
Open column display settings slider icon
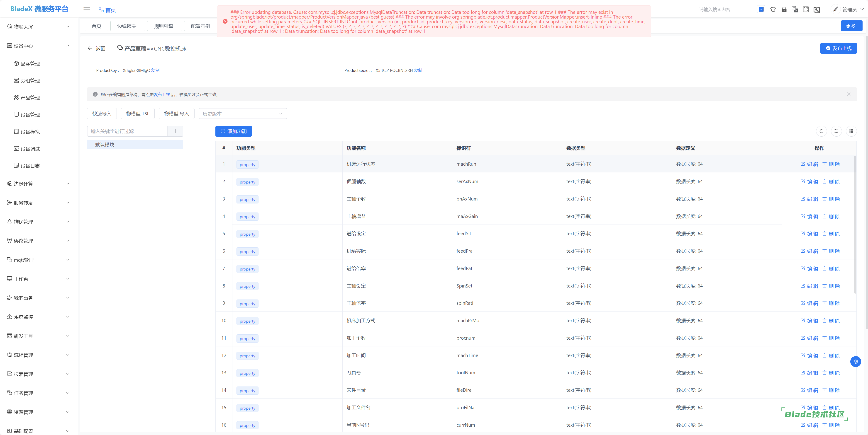pyautogui.click(x=836, y=131)
